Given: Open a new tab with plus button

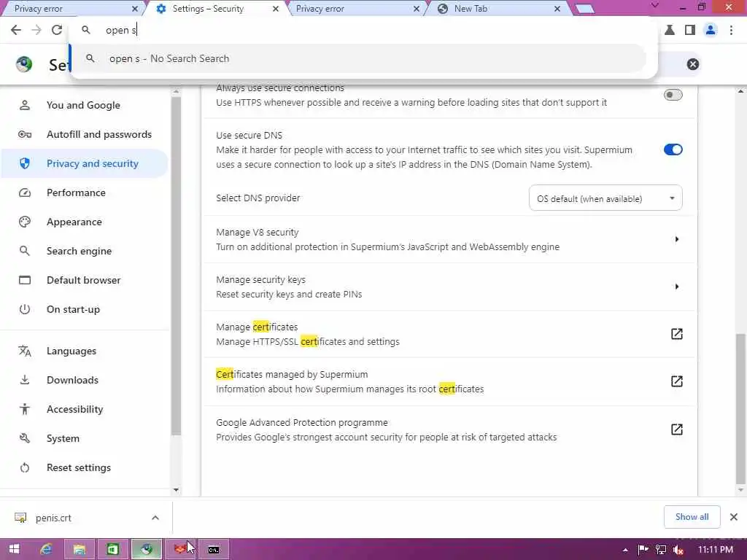Looking at the screenshot, I should click(585, 9).
